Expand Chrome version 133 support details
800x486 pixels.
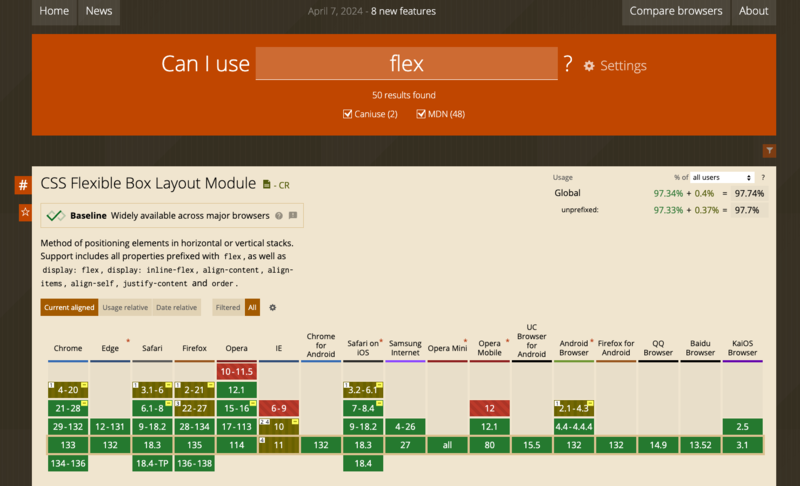tap(68, 444)
